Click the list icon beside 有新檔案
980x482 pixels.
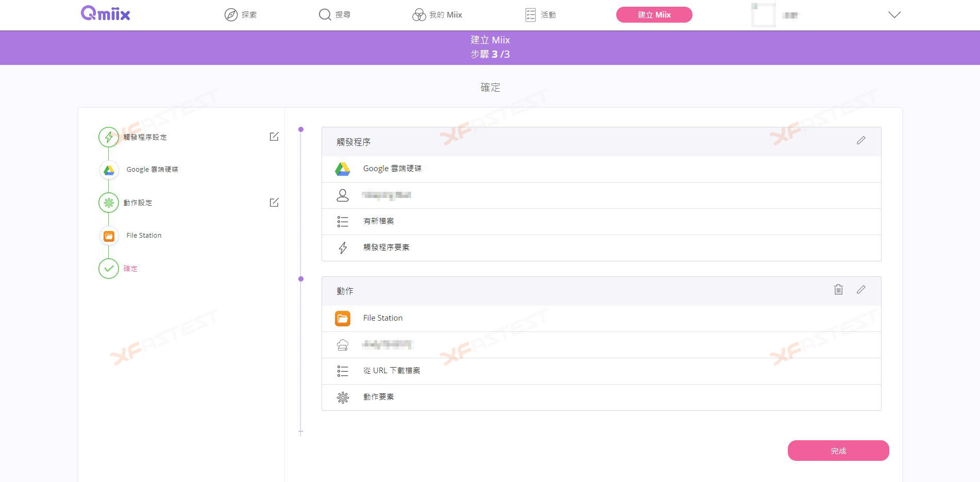coord(343,222)
